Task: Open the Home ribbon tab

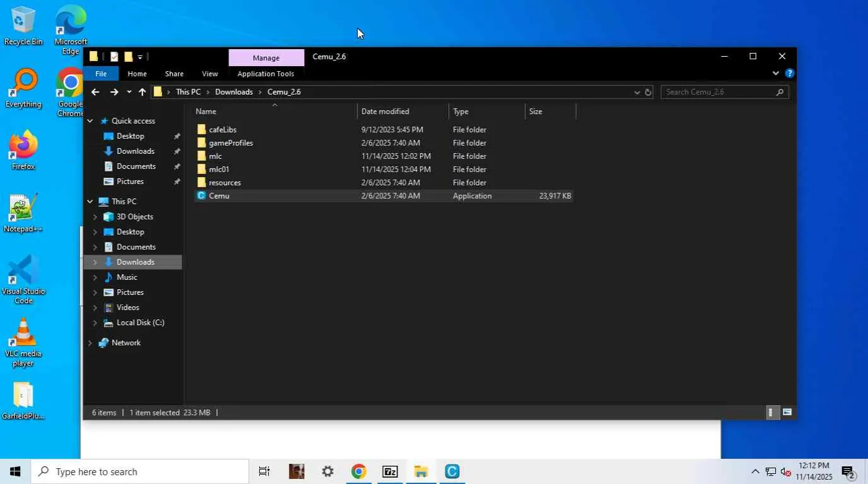Action: click(x=137, y=74)
